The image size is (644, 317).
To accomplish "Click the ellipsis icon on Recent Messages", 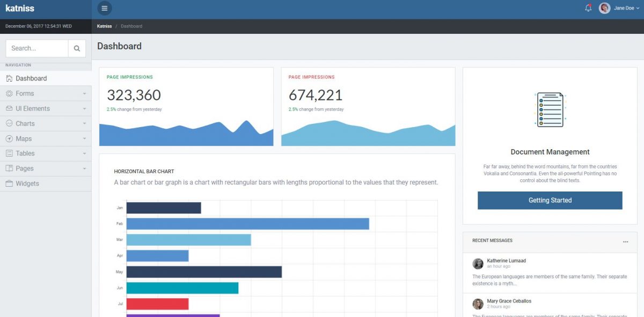I will [x=626, y=242].
